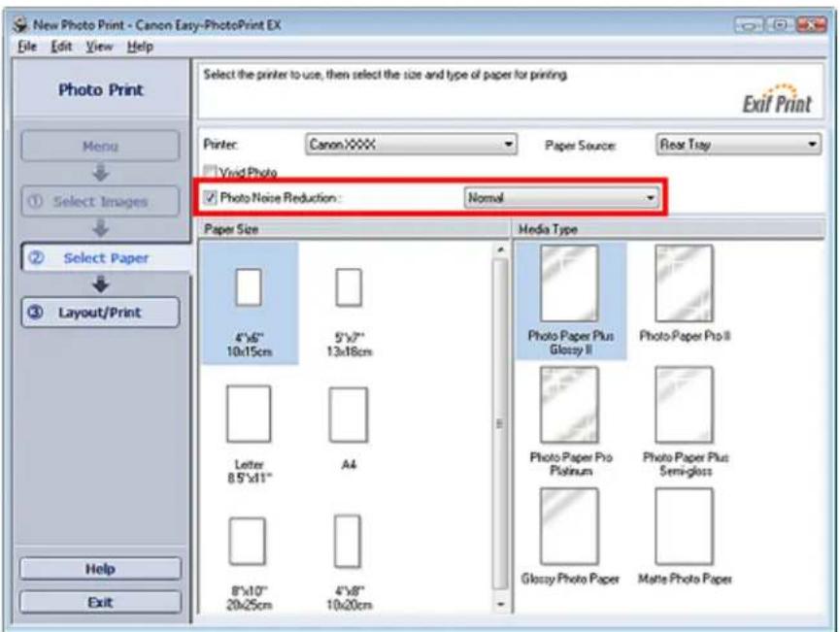Click the Easy-PhotoPrint EX title bar app icon
Screen dimensions: 840x632
pos(20,24)
